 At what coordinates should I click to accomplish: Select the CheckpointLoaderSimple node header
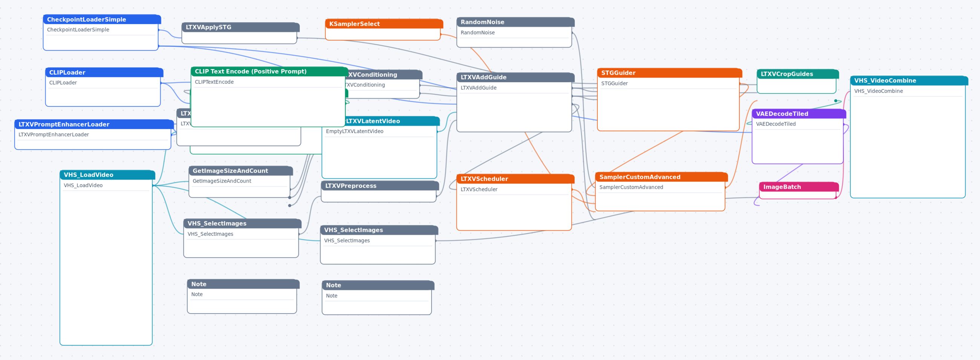coord(102,19)
